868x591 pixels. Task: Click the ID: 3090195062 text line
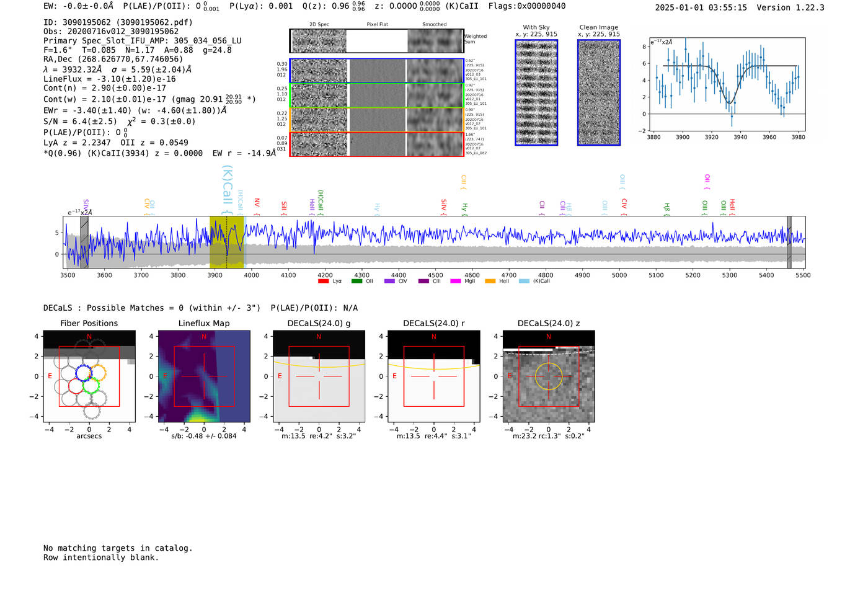coord(118,22)
